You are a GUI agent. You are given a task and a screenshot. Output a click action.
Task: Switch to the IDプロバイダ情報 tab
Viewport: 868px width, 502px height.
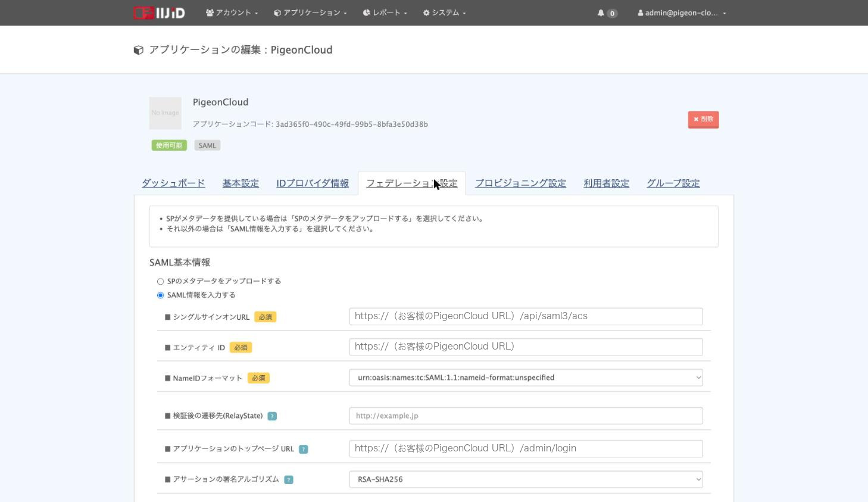tap(313, 183)
